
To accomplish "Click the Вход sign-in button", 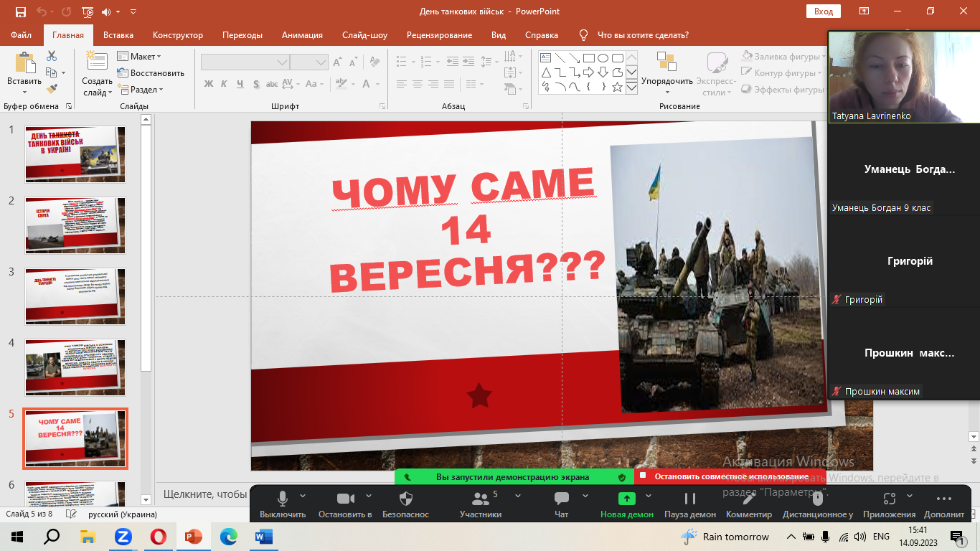I will (823, 11).
